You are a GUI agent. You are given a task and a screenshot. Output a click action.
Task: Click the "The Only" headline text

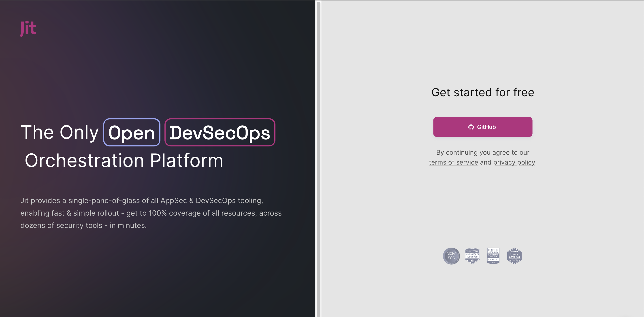point(60,132)
